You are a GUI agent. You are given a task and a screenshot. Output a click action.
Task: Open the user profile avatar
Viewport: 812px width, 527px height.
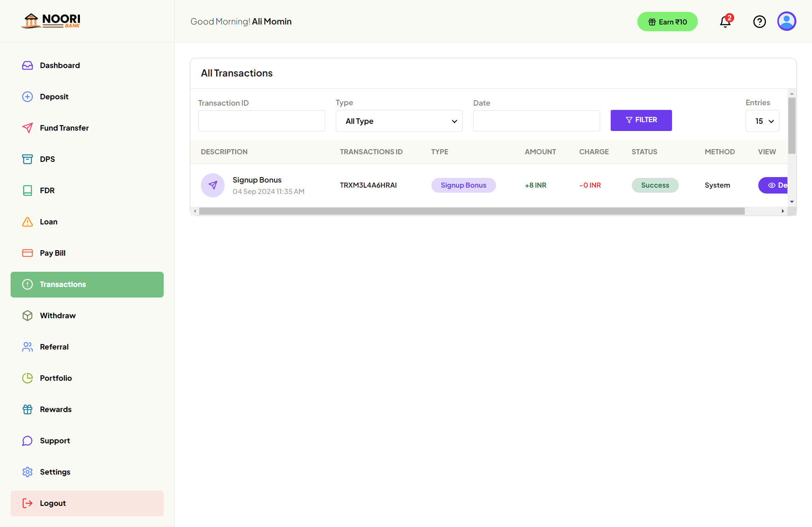[787, 21]
